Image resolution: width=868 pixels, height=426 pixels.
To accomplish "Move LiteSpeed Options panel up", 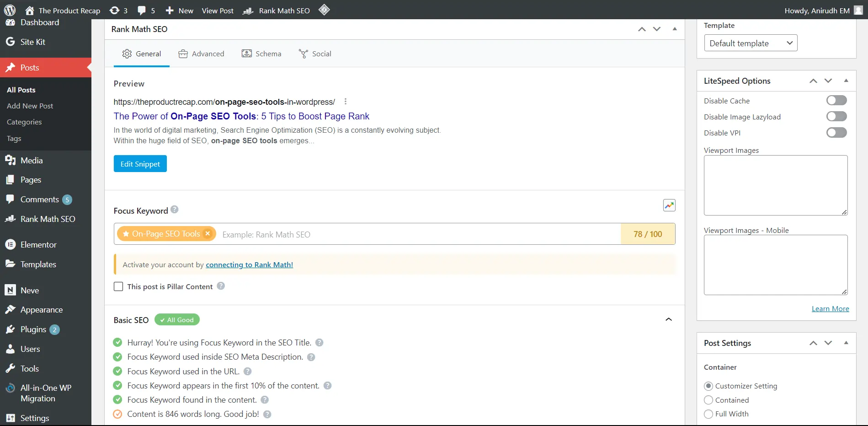I will (x=813, y=81).
